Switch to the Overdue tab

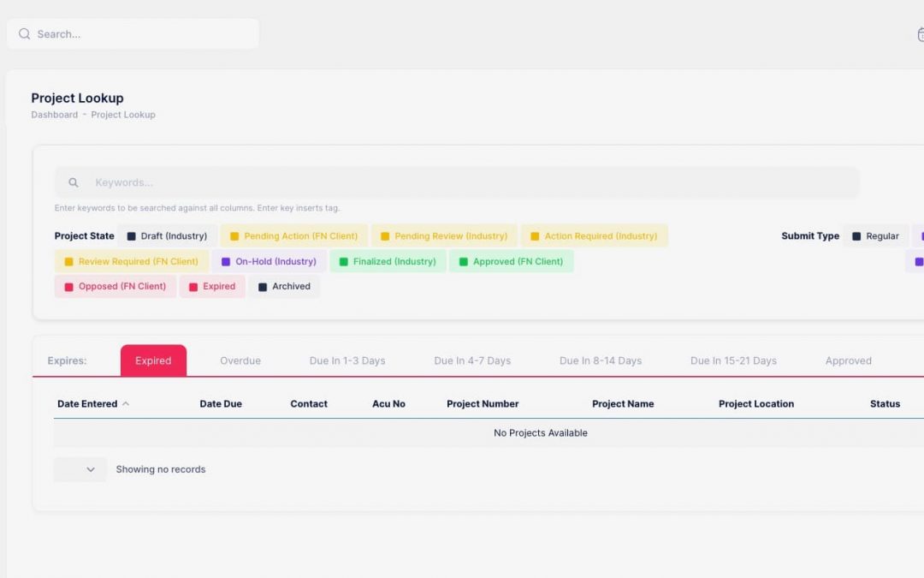pos(240,361)
